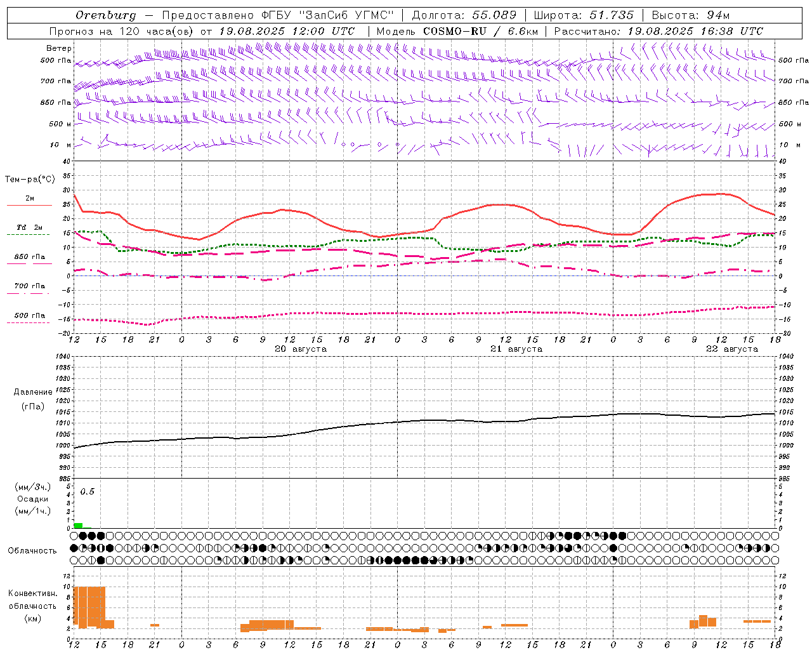Click the "Td 2м" dew point legend entry

29,229
